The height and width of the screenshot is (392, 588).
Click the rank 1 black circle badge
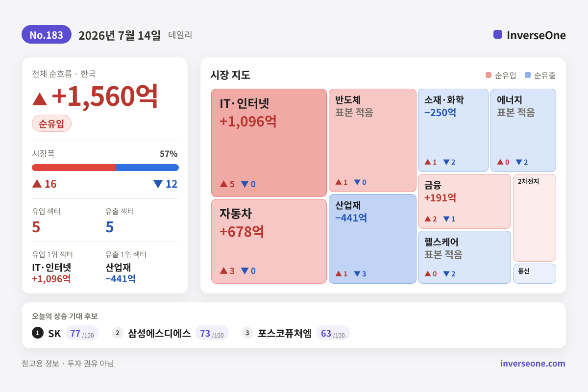click(x=38, y=333)
